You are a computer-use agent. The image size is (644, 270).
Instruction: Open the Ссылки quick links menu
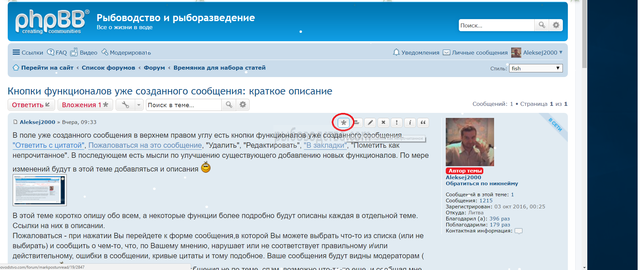[x=28, y=53]
